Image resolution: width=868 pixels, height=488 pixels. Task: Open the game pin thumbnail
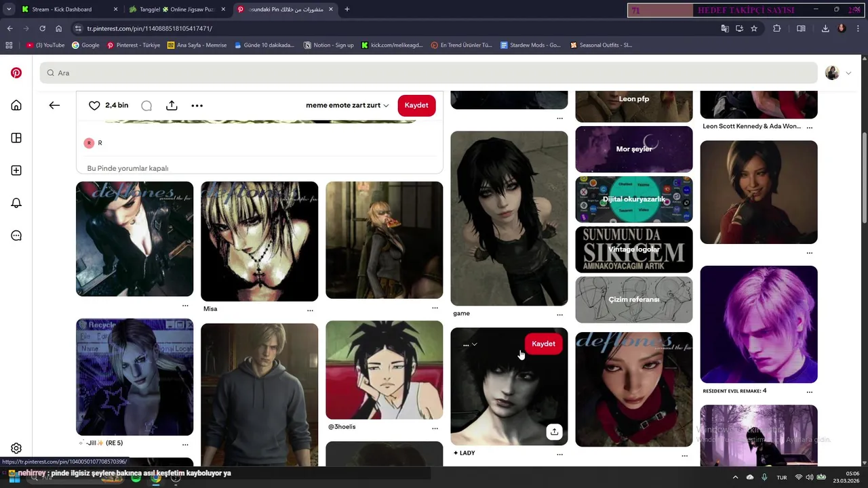pyautogui.click(x=509, y=218)
